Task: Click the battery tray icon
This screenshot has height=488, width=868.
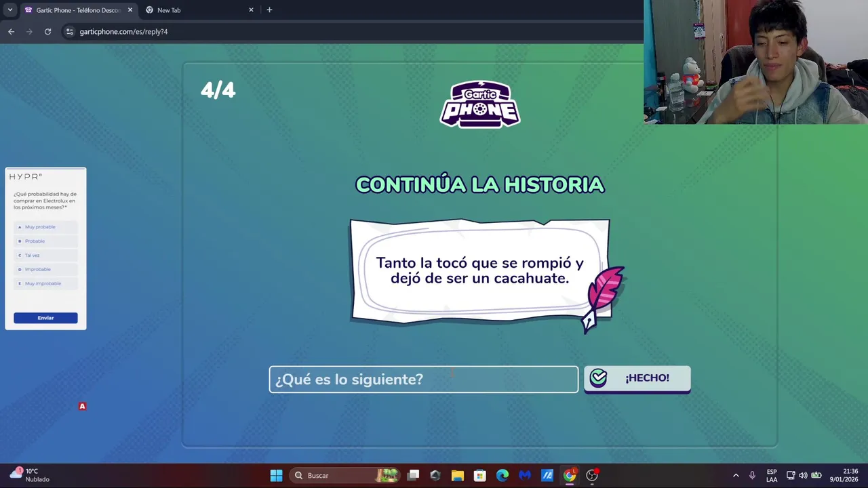Action: point(816,475)
